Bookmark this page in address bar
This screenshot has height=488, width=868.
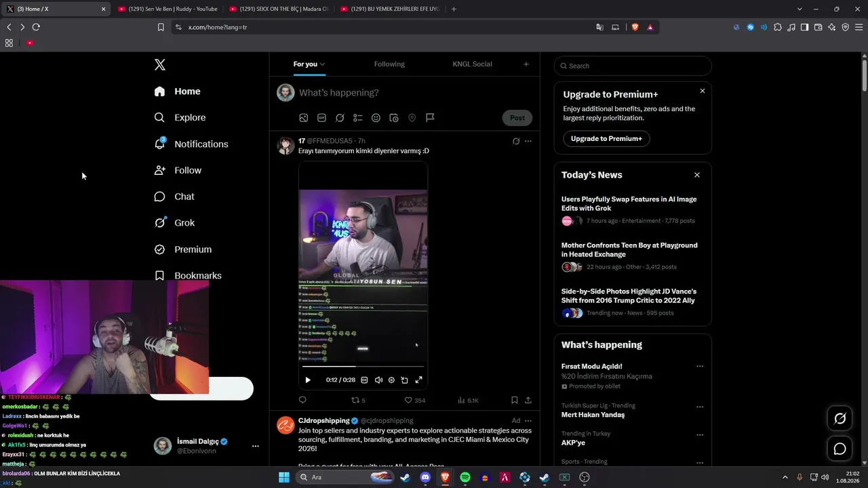click(x=161, y=27)
